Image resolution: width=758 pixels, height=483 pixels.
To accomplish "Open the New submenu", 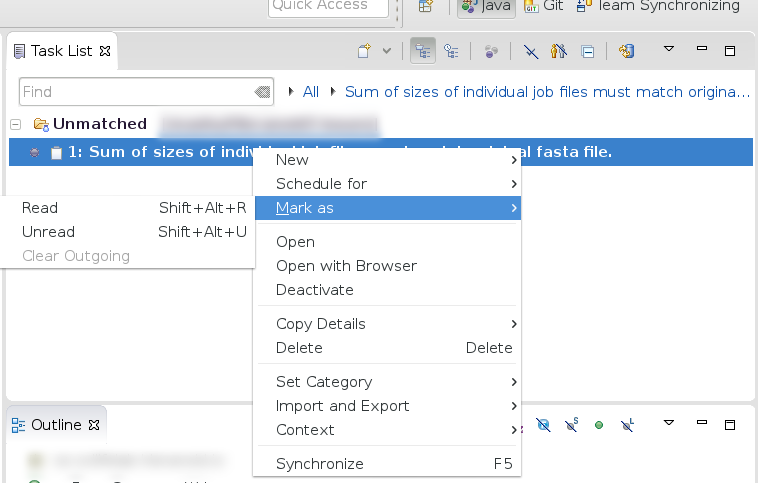I will (388, 160).
